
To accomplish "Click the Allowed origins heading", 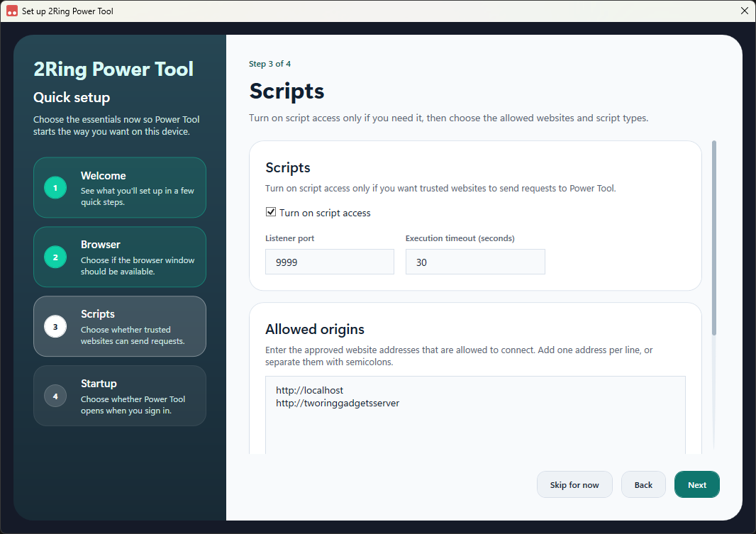I will click(x=315, y=329).
